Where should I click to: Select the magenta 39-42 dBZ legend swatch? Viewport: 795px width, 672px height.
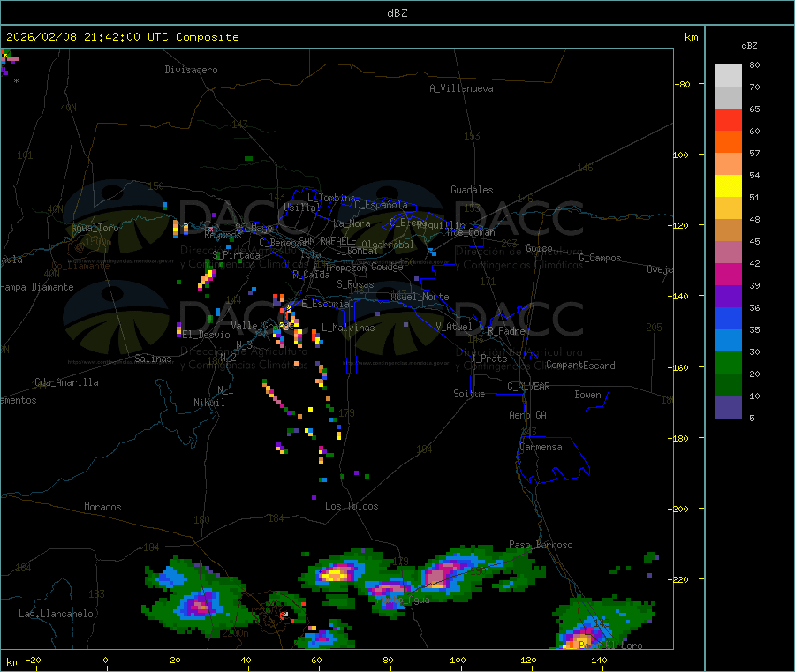click(x=728, y=274)
